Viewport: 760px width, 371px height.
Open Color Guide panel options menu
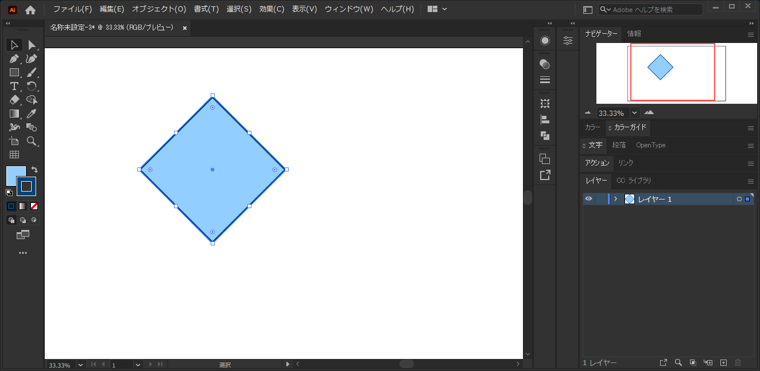(x=750, y=128)
